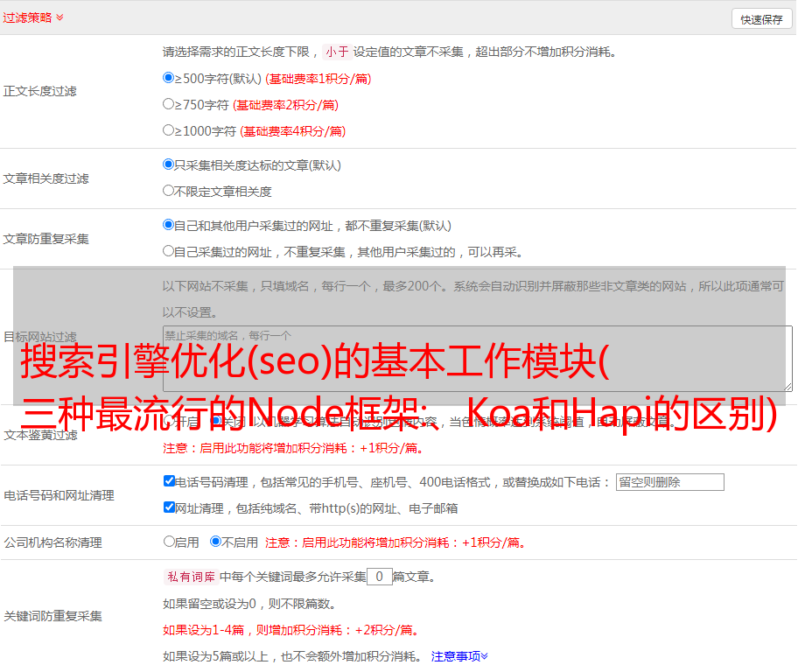Choose 不限定文章相关度 option
798x672 pixels.
click(168, 191)
